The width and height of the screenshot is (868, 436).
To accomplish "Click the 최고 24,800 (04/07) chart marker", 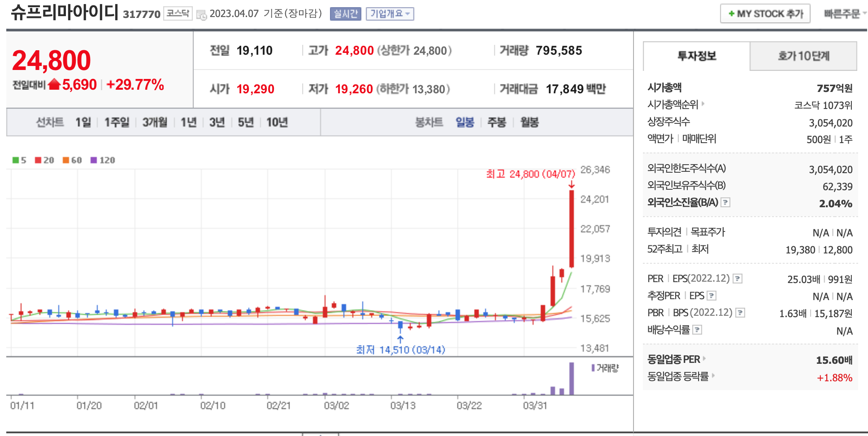I will coord(530,174).
